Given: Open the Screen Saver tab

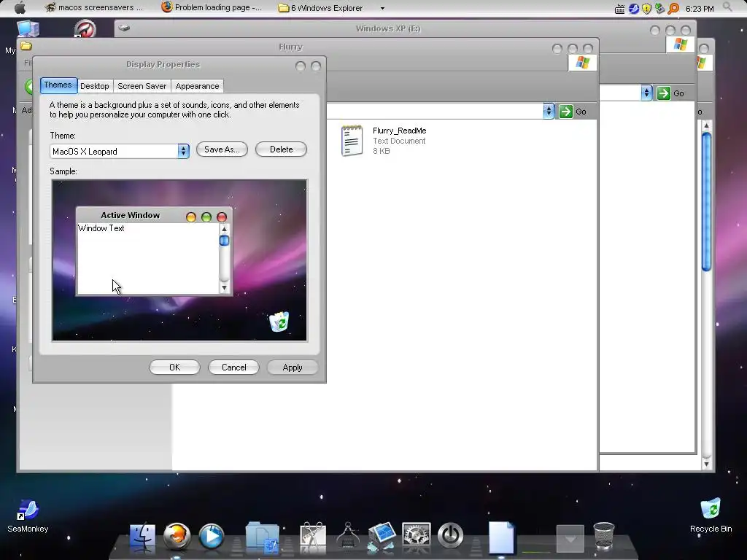Looking at the screenshot, I should tap(142, 86).
